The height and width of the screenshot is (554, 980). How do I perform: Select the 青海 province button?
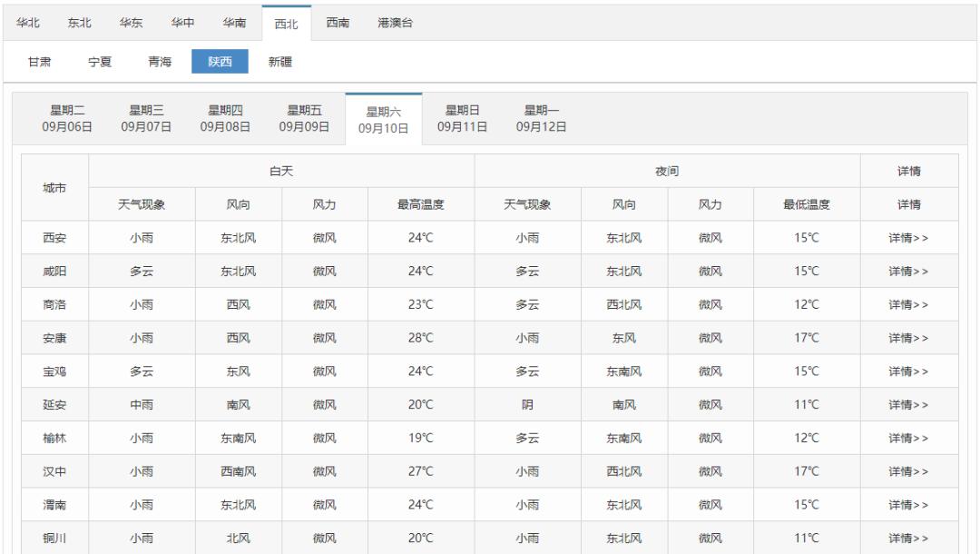pyautogui.click(x=160, y=63)
